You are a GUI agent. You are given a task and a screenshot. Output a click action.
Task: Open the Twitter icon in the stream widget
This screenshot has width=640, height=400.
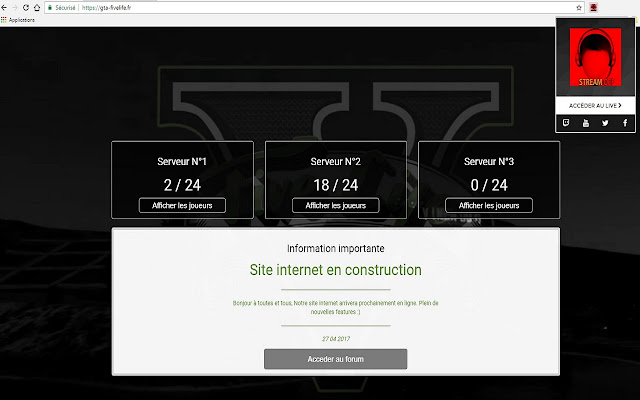[605, 123]
